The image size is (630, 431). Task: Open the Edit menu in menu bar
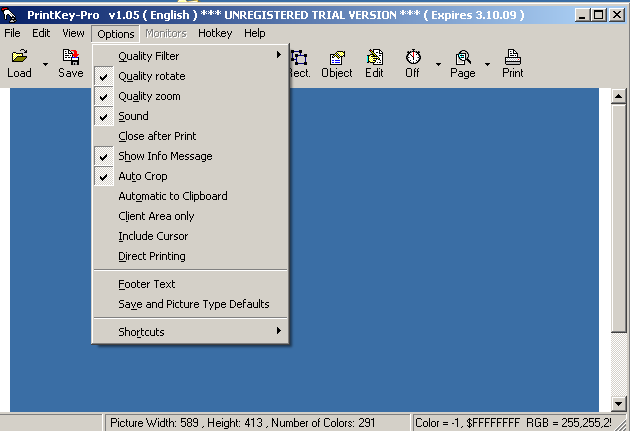coord(41,33)
